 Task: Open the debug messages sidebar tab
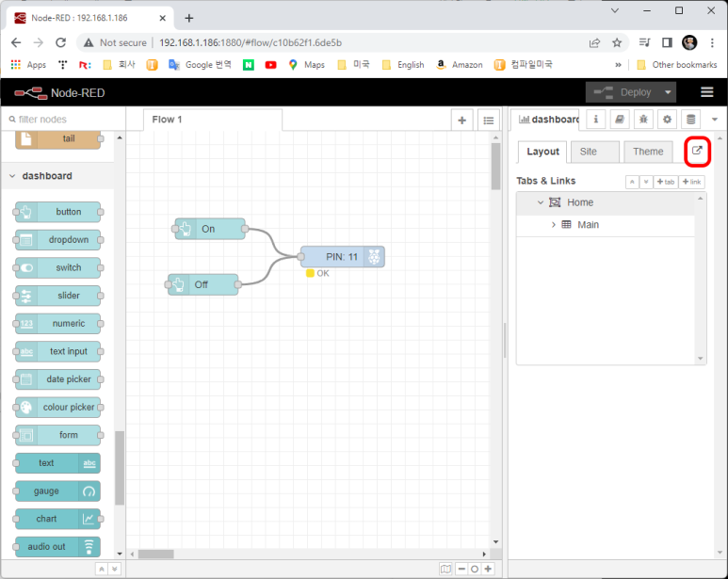pos(643,120)
